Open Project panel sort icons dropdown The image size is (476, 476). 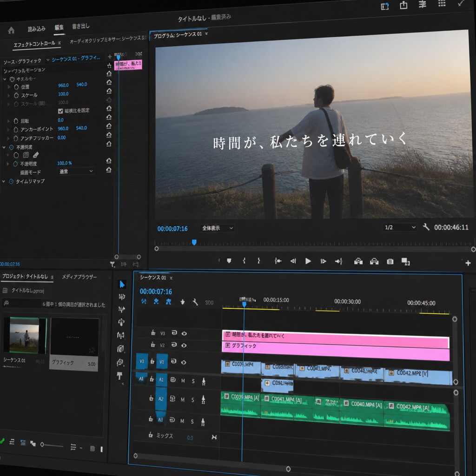(76, 447)
